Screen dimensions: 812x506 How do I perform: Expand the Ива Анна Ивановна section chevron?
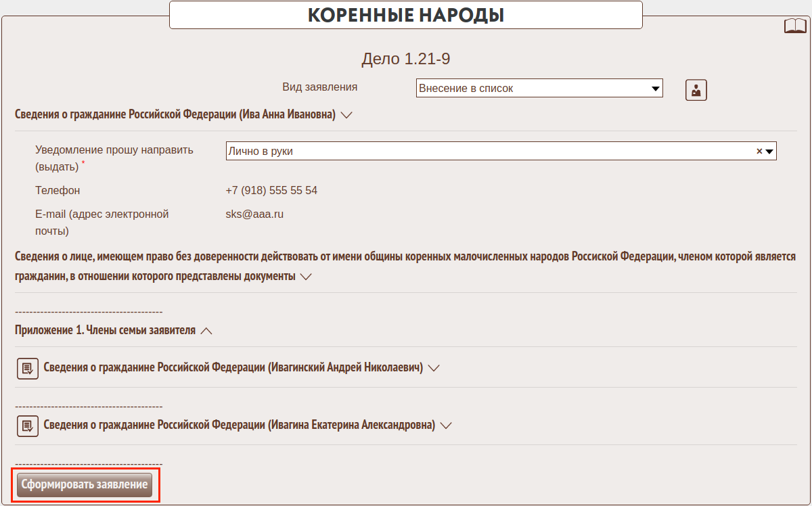346,115
